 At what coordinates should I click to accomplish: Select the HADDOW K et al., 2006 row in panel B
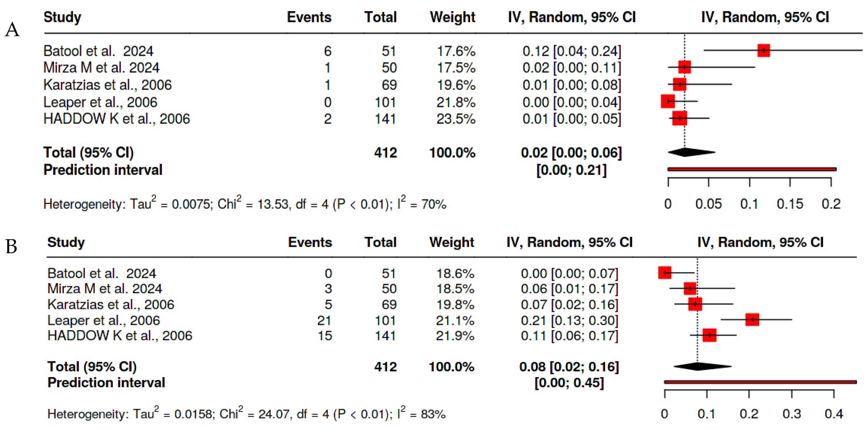(x=120, y=335)
